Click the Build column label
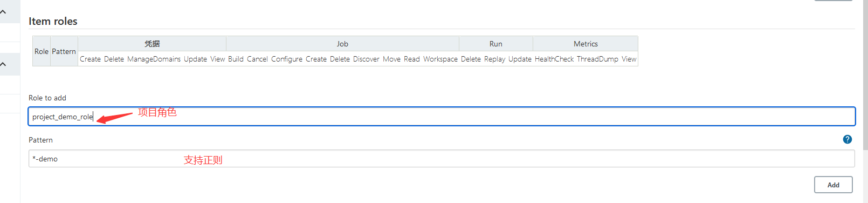Viewport: 868px width, 203px height. [236, 59]
